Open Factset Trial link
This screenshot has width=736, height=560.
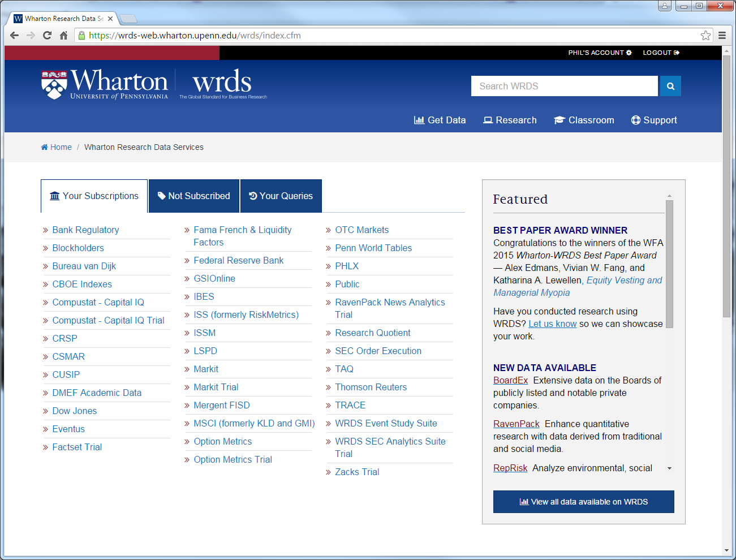(x=77, y=447)
